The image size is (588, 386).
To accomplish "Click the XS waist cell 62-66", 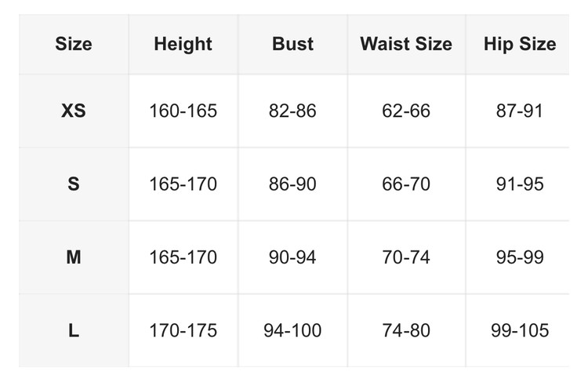I will click(x=406, y=111).
